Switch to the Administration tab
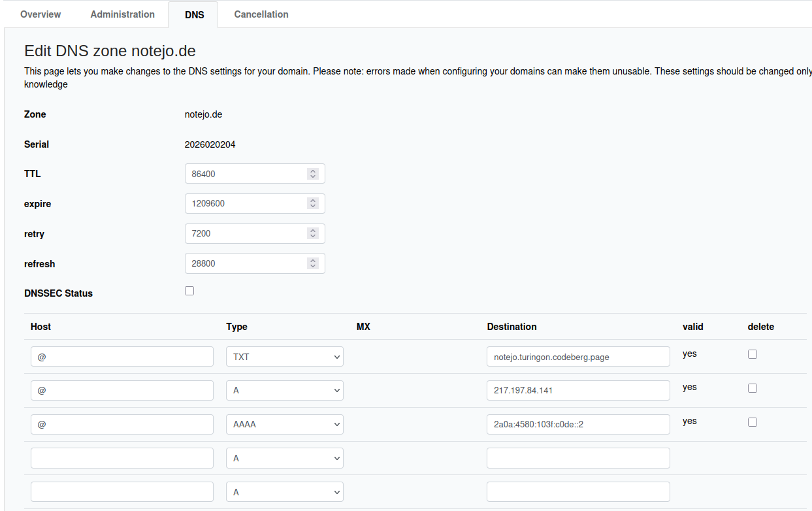 pos(122,14)
